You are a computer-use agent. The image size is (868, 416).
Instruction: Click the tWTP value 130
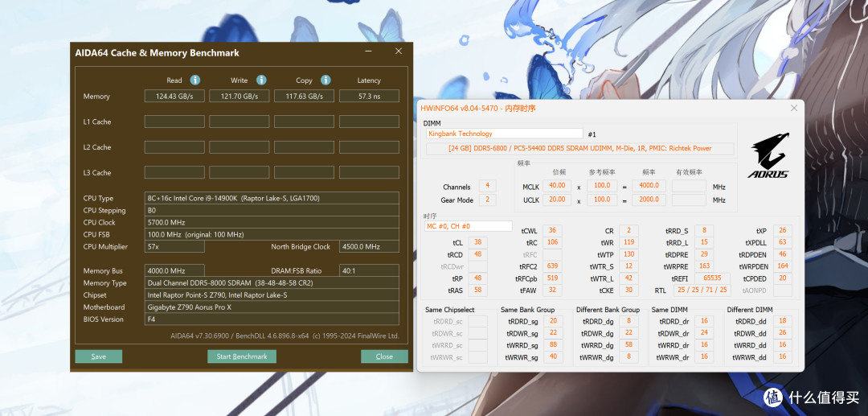pyautogui.click(x=628, y=254)
